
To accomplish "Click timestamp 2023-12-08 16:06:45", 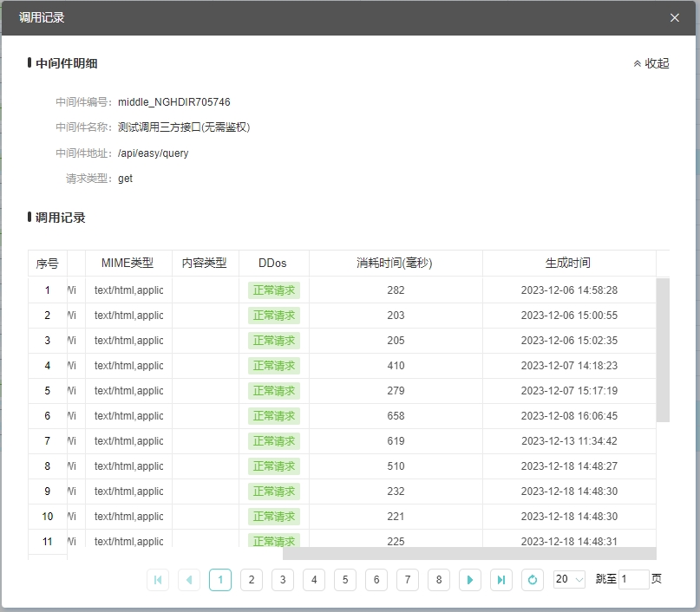I will 569,416.
